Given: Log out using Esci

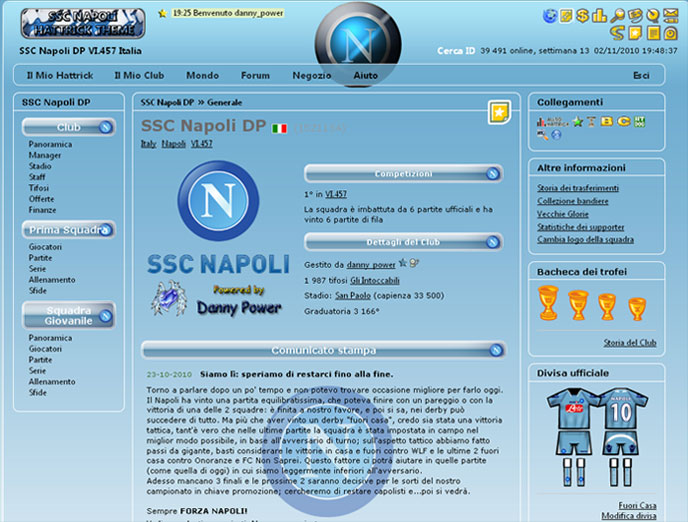Looking at the screenshot, I should click(641, 75).
